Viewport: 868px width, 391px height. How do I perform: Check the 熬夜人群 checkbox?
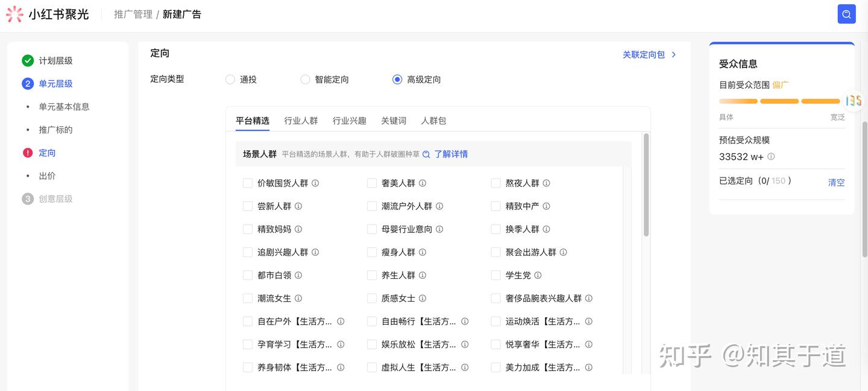click(496, 183)
